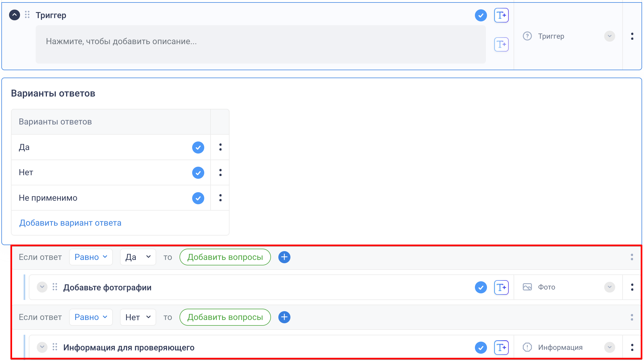Click T+ icon on Добавьте фотографии row
The height and width of the screenshot is (363, 644).
(501, 287)
